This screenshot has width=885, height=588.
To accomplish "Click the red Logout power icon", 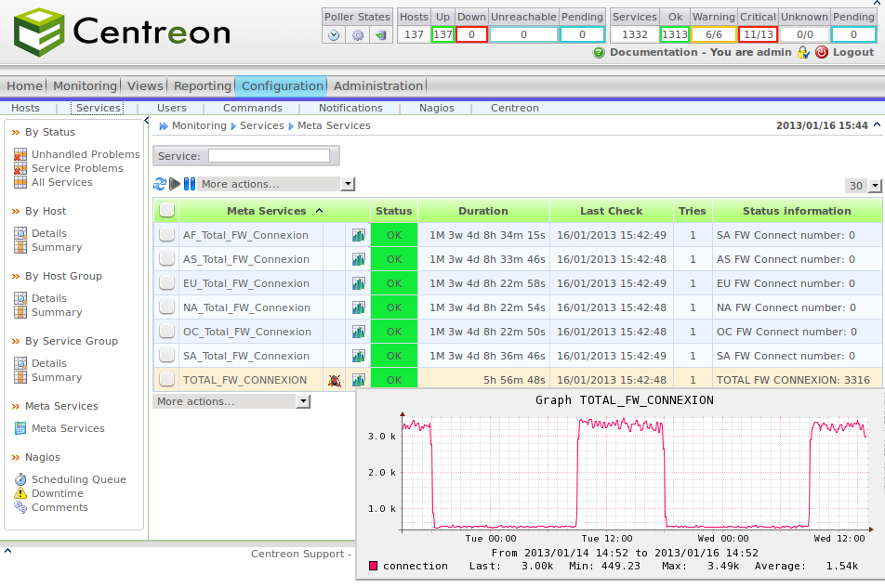I will point(822,52).
